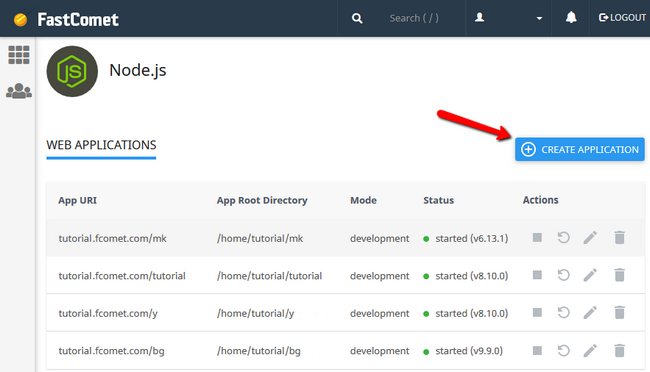Click the search magnifier icon
650x372 pixels.
click(x=357, y=18)
